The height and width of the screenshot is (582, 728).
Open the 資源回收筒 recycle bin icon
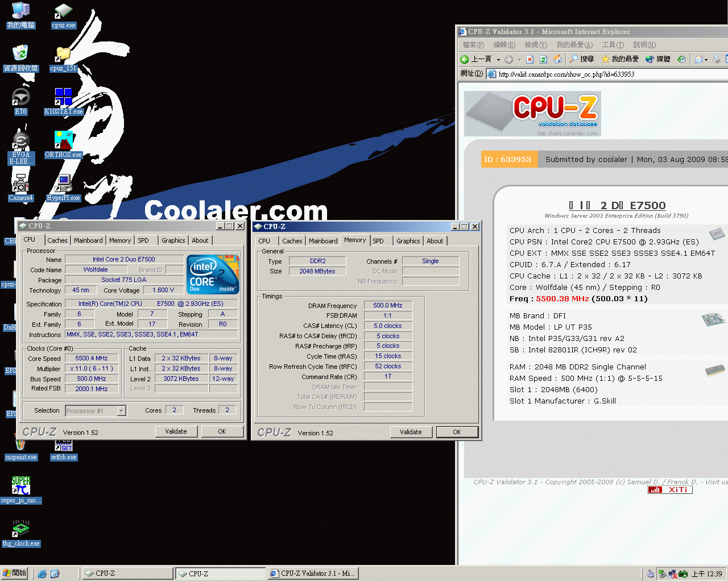tap(20, 59)
